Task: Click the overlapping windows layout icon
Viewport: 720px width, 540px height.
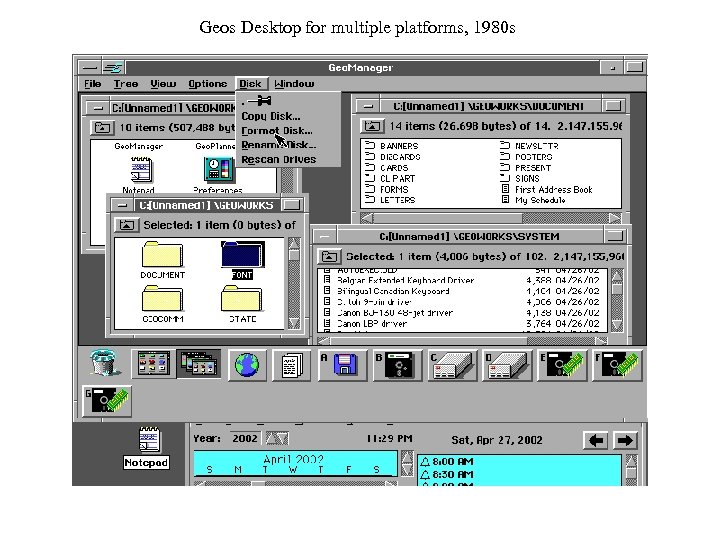Action: point(199,364)
